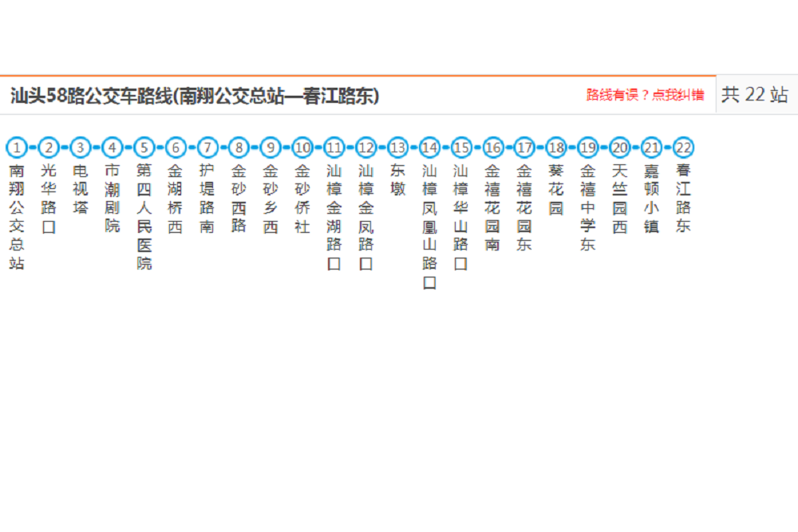Select the 金砂乡西 stop name
The height and width of the screenshot is (532, 798).
pos(271,199)
